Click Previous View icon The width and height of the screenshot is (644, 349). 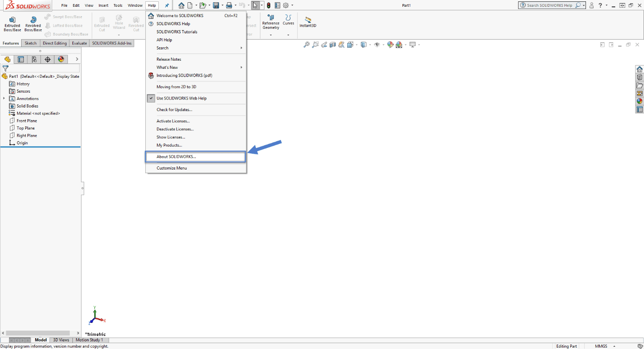click(324, 45)
